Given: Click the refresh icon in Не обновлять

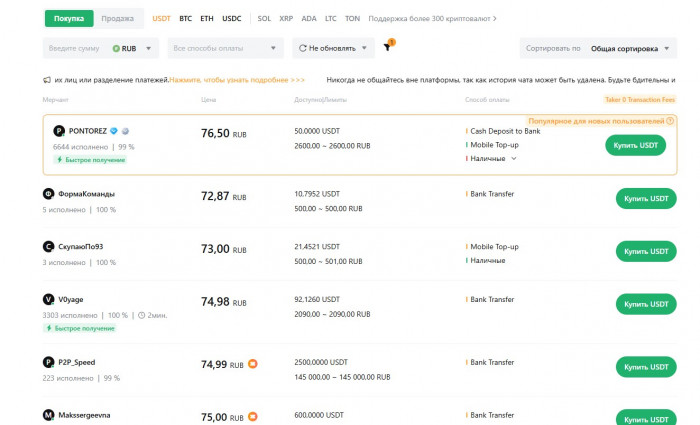Looking at the screenshot, I should tap(302, 48).
